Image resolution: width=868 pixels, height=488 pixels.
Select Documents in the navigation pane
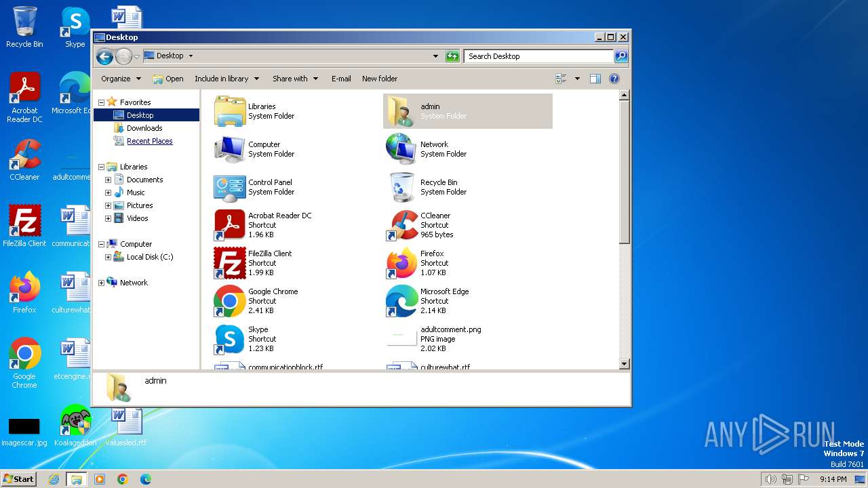pyautogui.click(x=144, y=180)
